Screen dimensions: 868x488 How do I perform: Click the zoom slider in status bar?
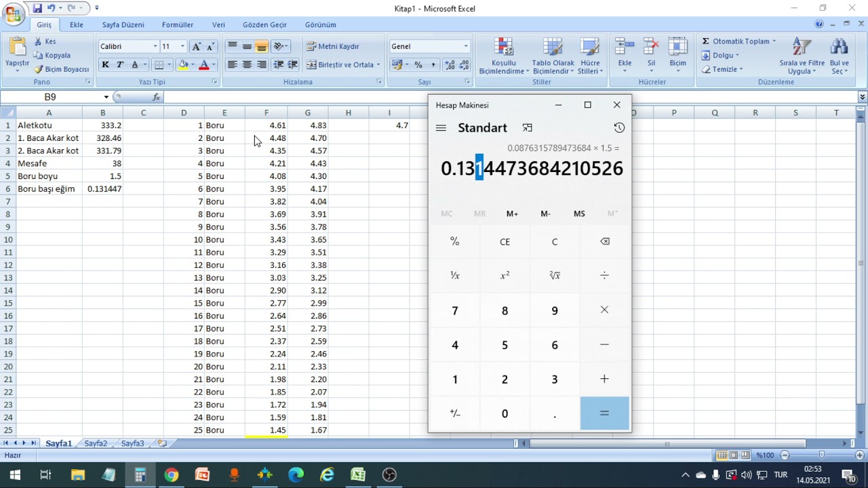point(822,455)
